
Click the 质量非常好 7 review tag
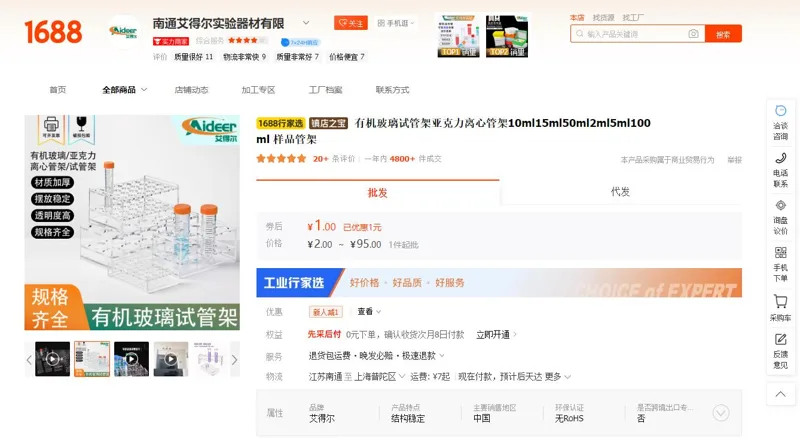click(x=297, y=57)
